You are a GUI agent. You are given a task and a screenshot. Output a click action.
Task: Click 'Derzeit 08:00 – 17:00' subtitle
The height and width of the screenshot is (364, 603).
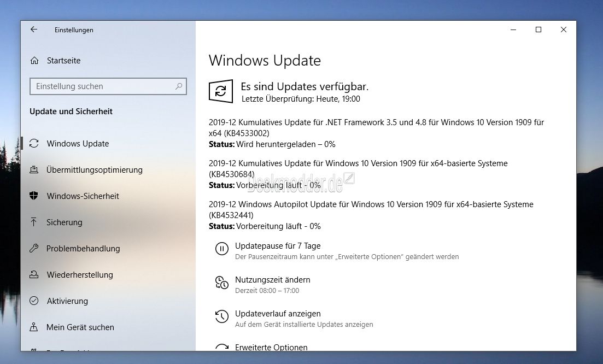click(x=267, y=290)
